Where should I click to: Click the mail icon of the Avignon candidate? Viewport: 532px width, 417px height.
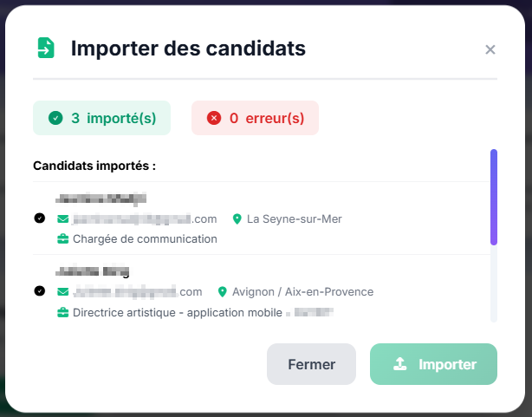click(x=63, y=292)
